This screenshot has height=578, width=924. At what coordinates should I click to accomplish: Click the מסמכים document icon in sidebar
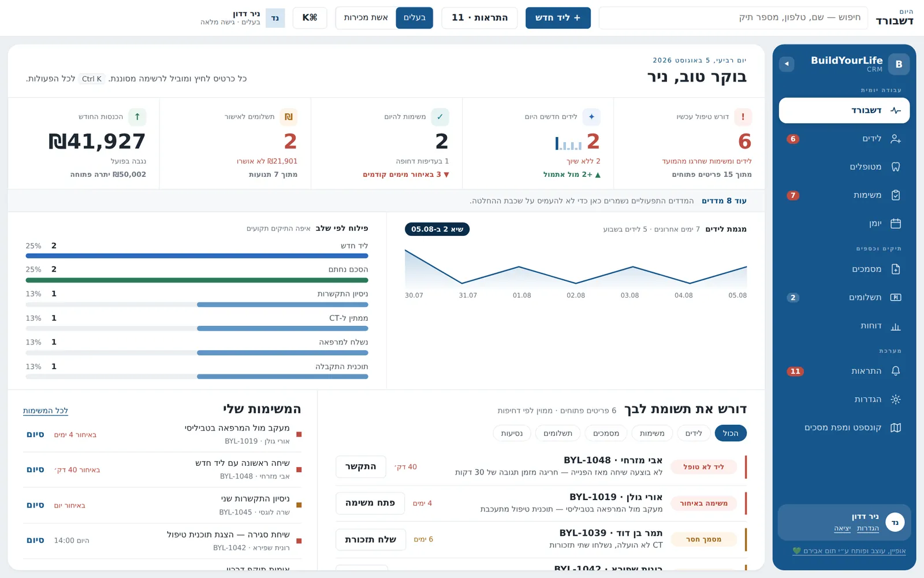pyautogui.click(x=896, y=269)
